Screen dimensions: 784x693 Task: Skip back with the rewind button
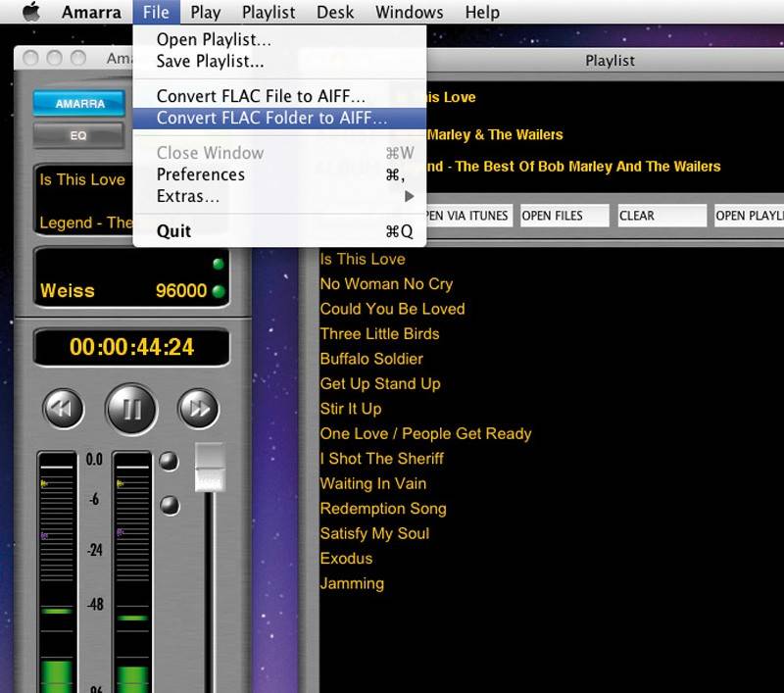coord(63,409)
